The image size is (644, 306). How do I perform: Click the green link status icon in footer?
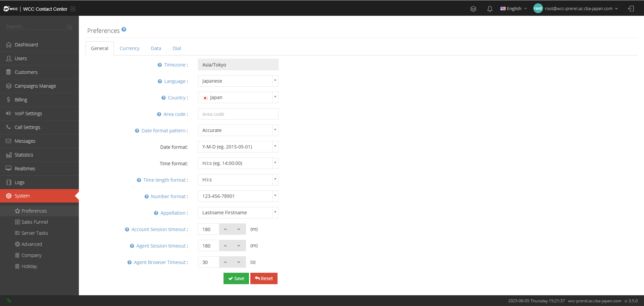click(9, 301)
